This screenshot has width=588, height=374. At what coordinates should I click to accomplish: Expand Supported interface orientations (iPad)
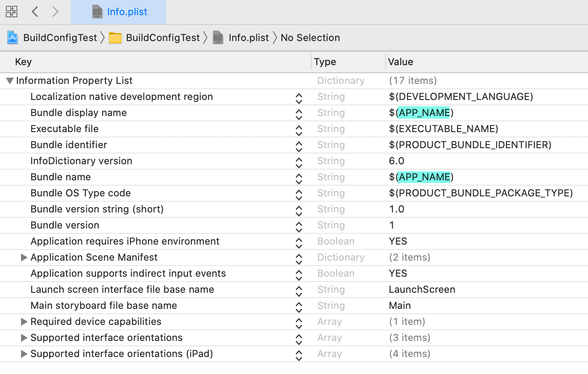coord(24,354)
